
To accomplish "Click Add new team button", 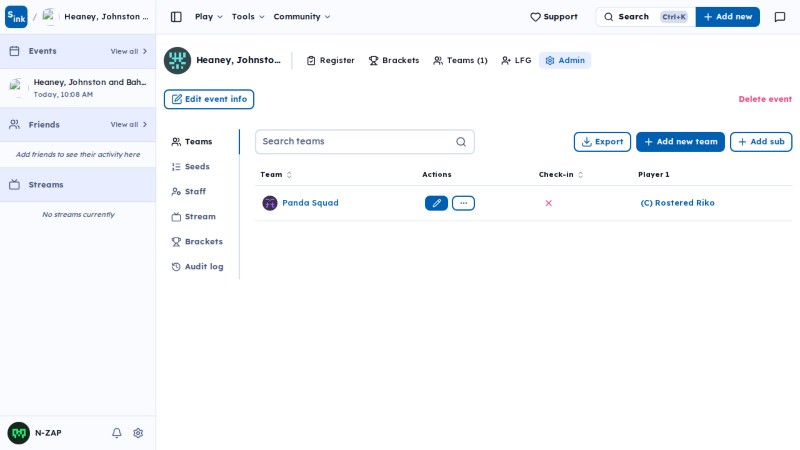I will tap(680, 142).
